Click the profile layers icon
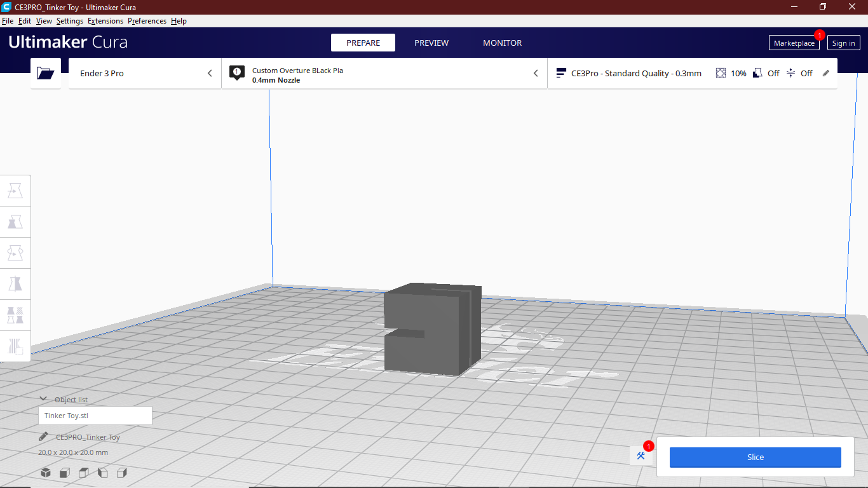This screenshot has width=868, height=488. (x=561, y=73)
